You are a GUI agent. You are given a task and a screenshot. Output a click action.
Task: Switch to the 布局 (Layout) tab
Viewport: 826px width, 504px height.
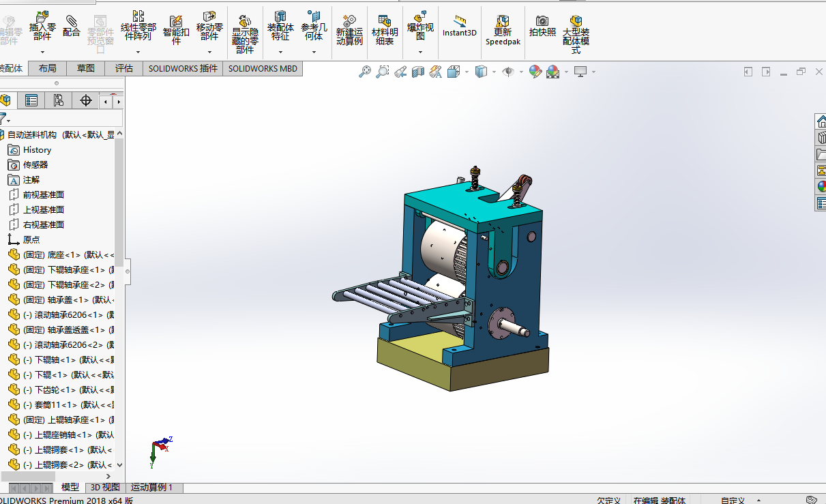point(48,68)
